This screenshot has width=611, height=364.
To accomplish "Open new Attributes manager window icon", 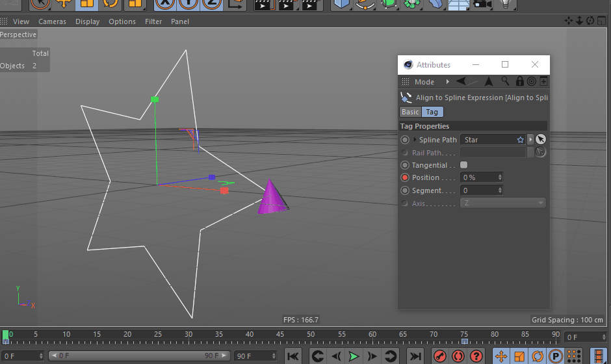I will (x=543, y=81).
